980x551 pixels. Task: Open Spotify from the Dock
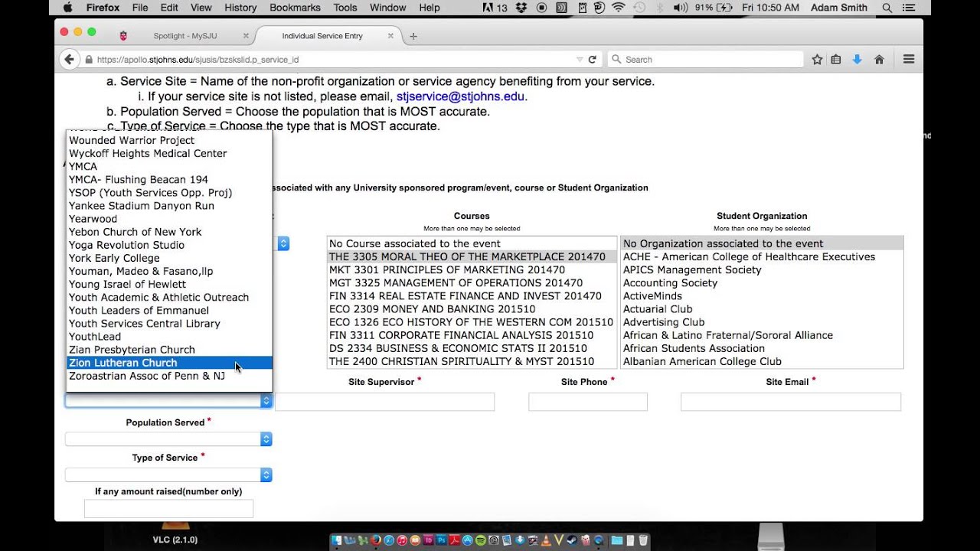481,541
